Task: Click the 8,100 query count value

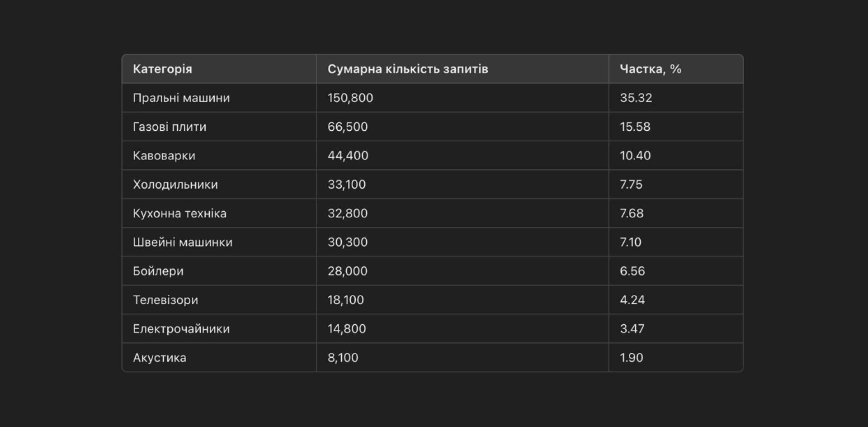Action: coord(343,358)
